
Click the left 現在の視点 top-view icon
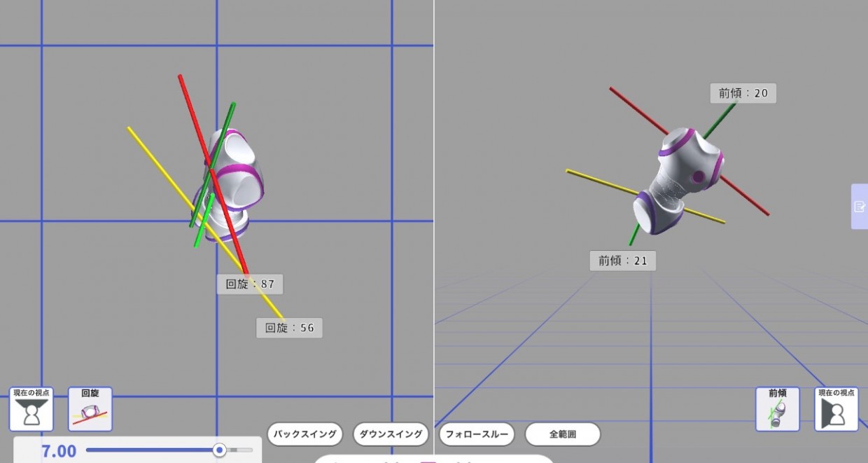tap(31, 409)
